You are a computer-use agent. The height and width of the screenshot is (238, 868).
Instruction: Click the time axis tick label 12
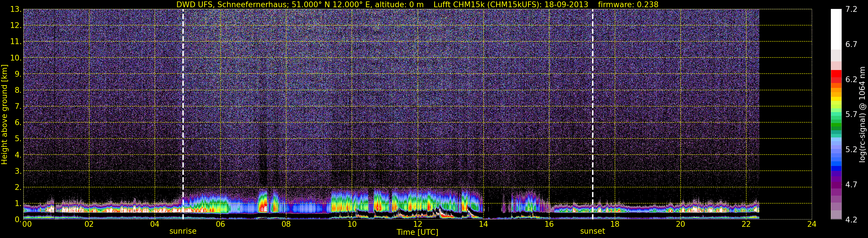coord(417,224)
